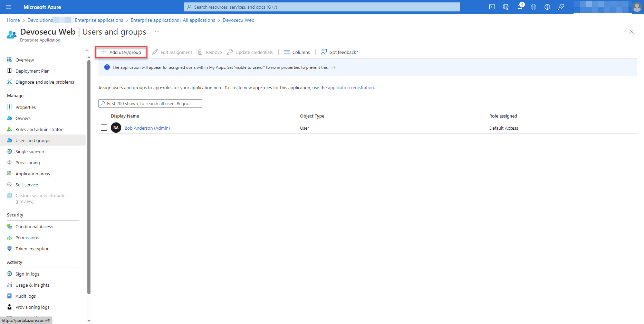Click the feedback icon in top bar

[561, 7]
